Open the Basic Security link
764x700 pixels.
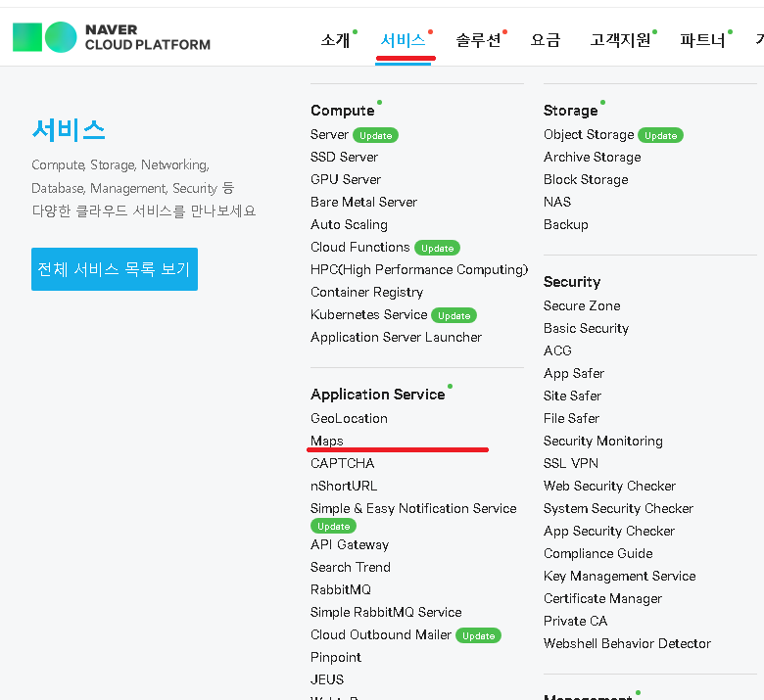[586, 328]
